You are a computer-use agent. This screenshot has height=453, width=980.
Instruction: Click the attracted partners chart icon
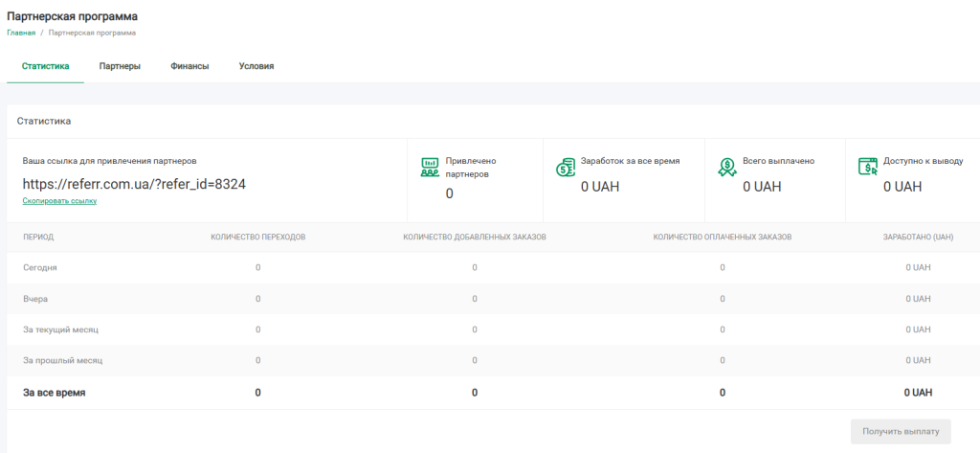click(x=430, y=168)
